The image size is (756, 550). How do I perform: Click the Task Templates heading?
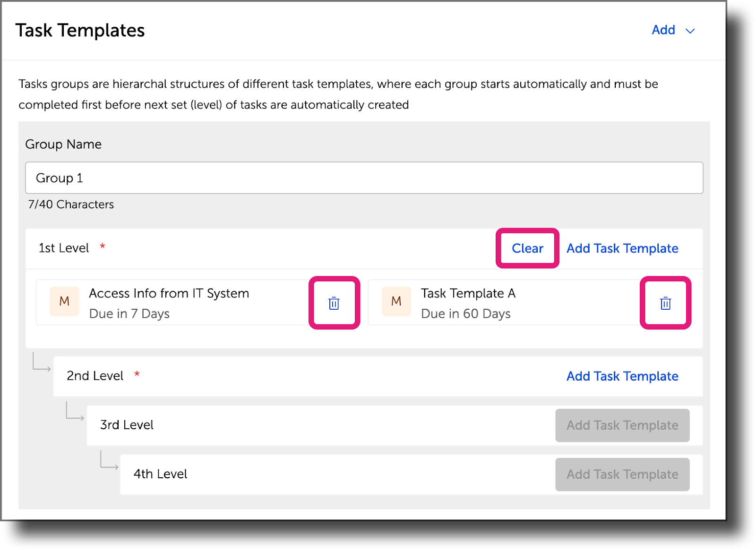click(80, 31)
